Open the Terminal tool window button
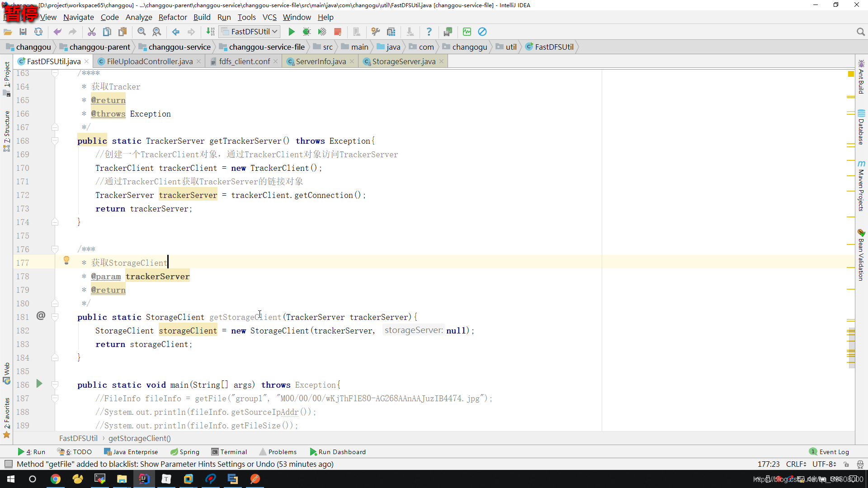The height and width of the screenshot is (488, 868). (229, 452)
